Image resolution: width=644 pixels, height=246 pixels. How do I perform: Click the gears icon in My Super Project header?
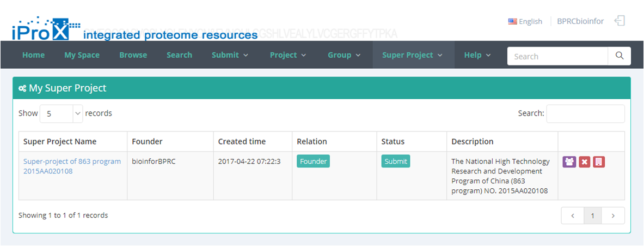click(x=22, y=88)
